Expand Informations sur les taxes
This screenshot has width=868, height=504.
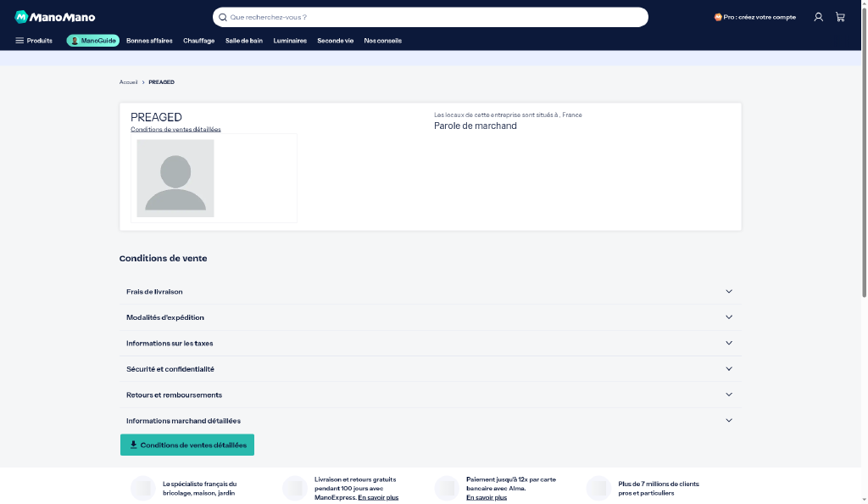pyautogui.click(x=430, y=344)
